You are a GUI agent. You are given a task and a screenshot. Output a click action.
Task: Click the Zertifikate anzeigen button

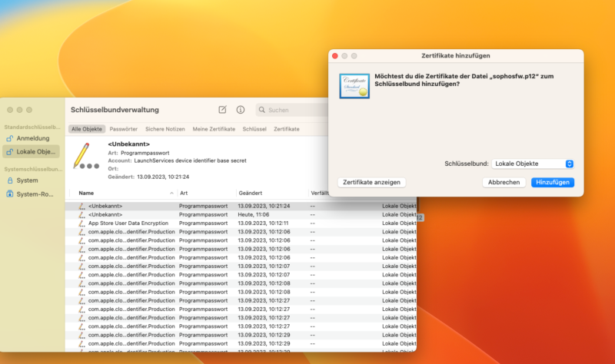click(x=371, y=182)
